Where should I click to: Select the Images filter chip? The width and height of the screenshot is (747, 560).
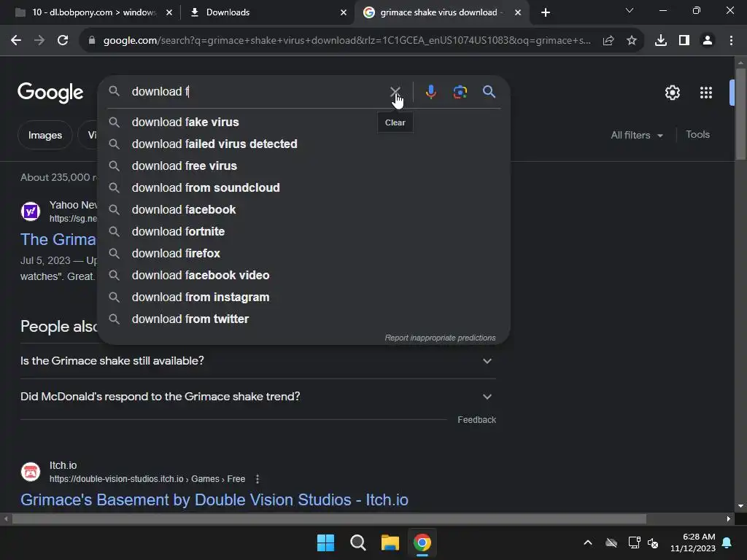[44, 135]
